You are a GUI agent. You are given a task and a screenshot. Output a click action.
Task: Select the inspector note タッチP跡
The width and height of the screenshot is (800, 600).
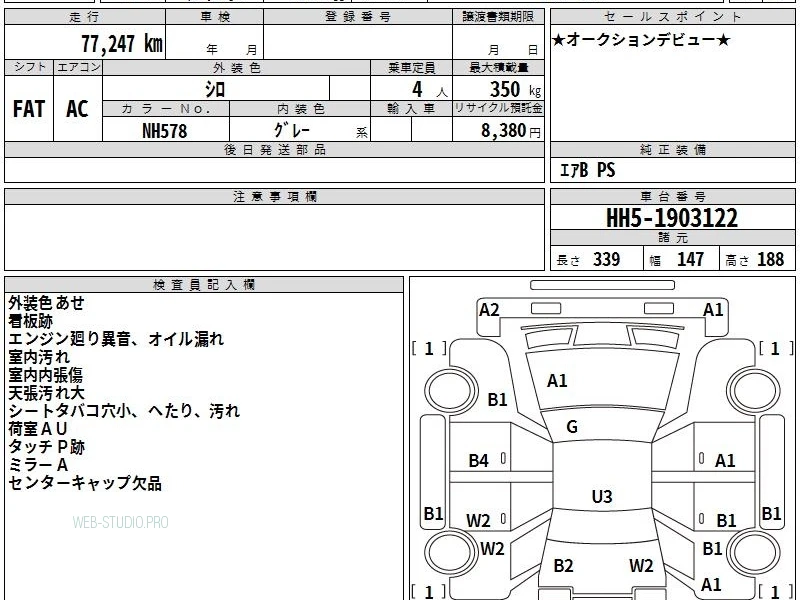pos(46,447)
